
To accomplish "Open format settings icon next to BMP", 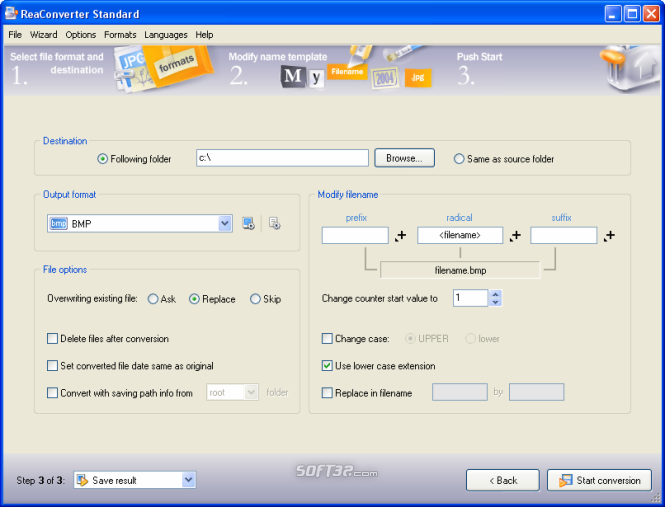I will pos(249,223).
